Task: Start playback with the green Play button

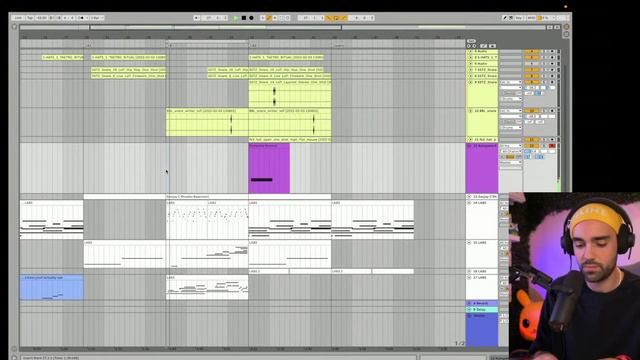Action: (236, 18)
